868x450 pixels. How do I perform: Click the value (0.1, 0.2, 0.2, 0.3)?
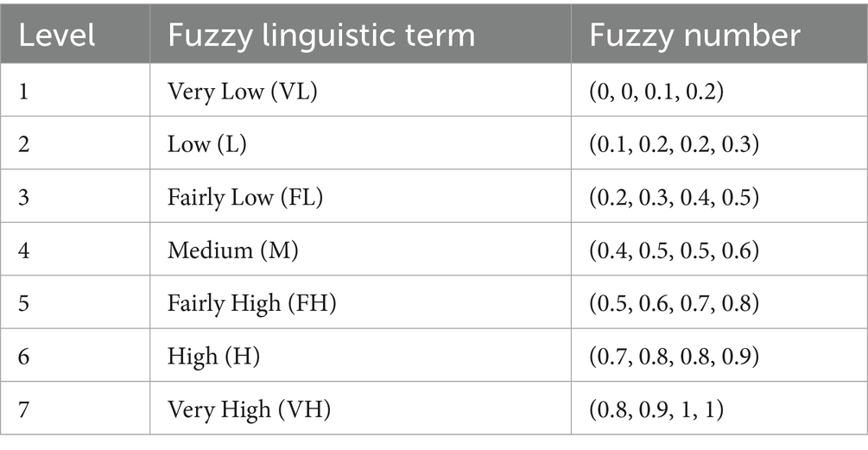(x=673, y=144)
